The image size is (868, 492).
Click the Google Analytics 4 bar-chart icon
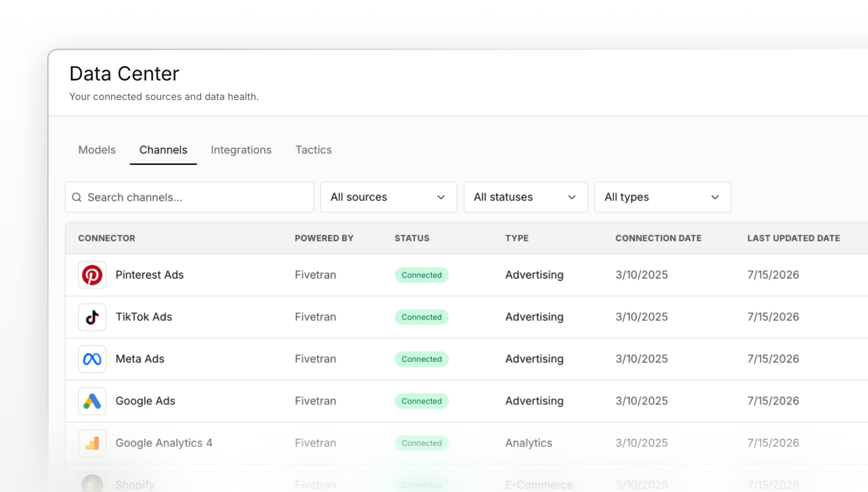click(x=92, y=443)
